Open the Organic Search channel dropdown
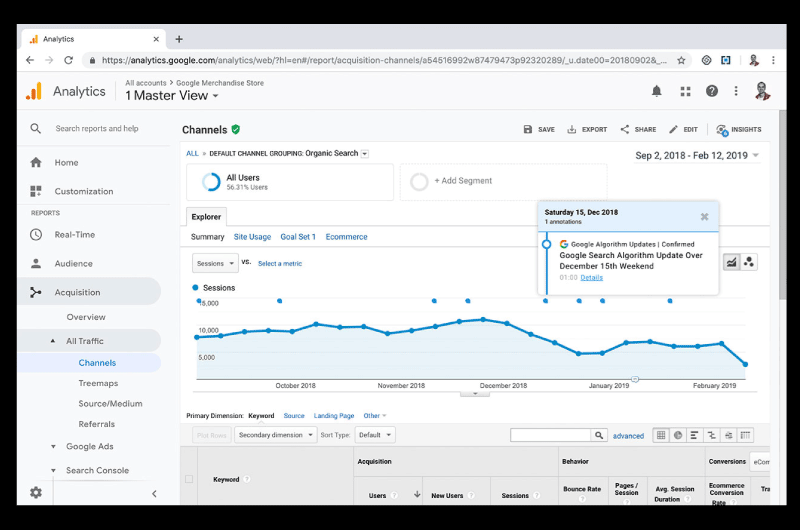 [365, 154]
